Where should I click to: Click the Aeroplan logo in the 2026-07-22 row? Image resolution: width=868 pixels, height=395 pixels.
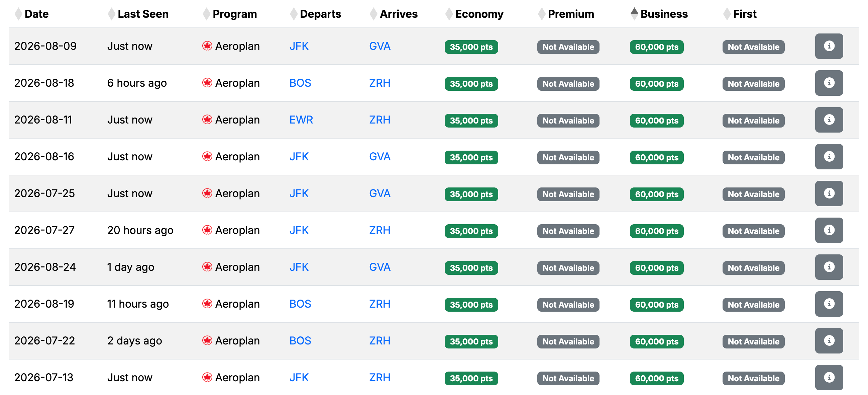(208, 340)
